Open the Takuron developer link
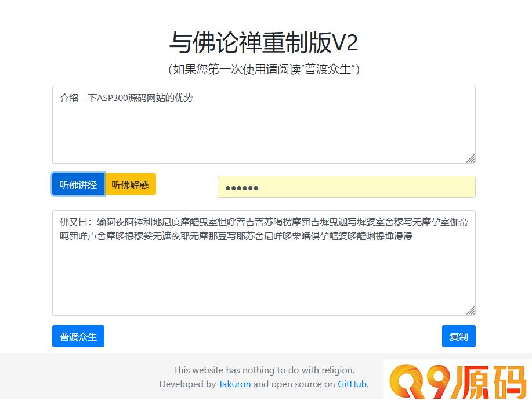 coord(234,384)
